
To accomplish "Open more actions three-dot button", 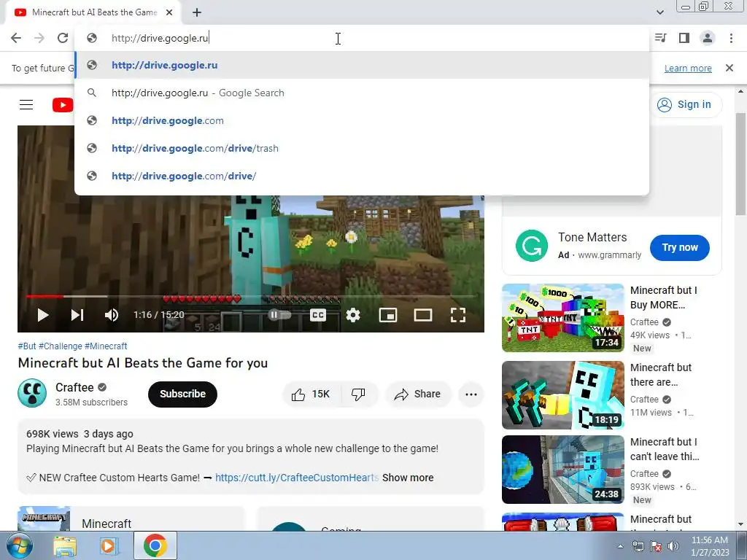I will (x=471, y=394).
